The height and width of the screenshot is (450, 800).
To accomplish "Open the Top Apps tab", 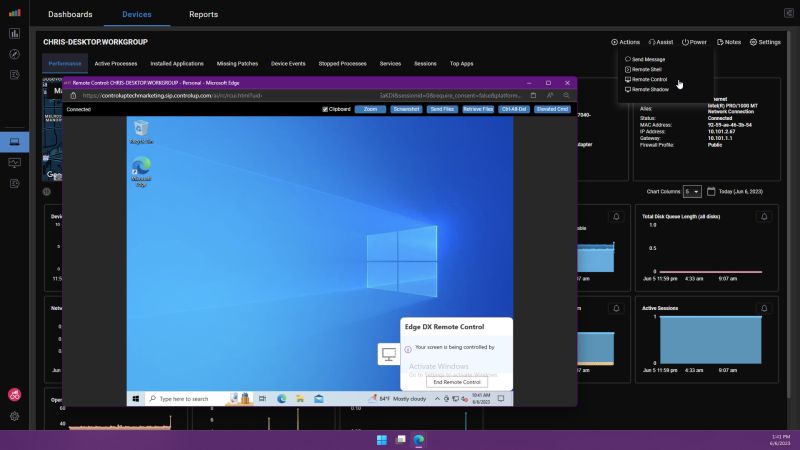I will point(462,64).
